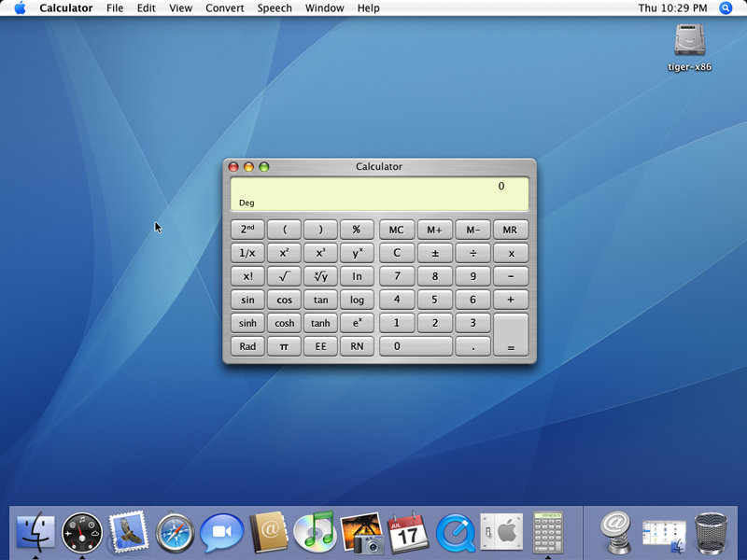Open iTunes from the Dock
The height and width of the screenshot is (560, 747).
pos(314,532)
